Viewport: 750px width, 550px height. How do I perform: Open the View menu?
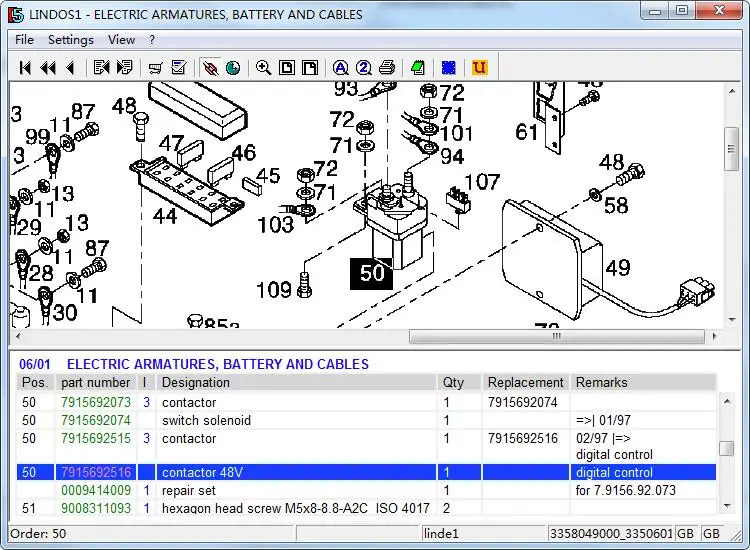121,40
